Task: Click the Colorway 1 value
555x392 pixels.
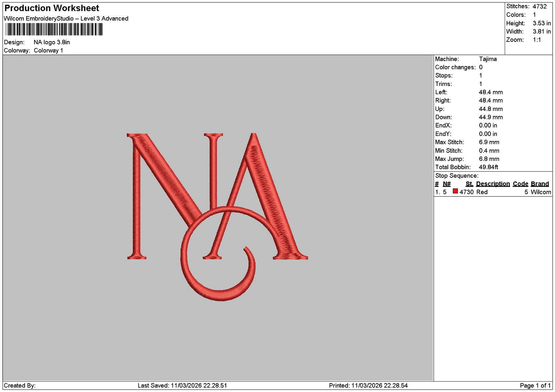Action: tap(48, 50)
